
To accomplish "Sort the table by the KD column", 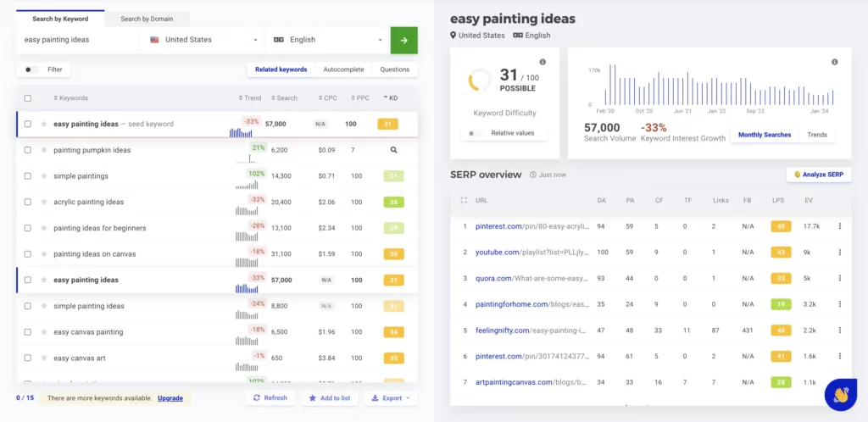I will [x=391, y=98].
